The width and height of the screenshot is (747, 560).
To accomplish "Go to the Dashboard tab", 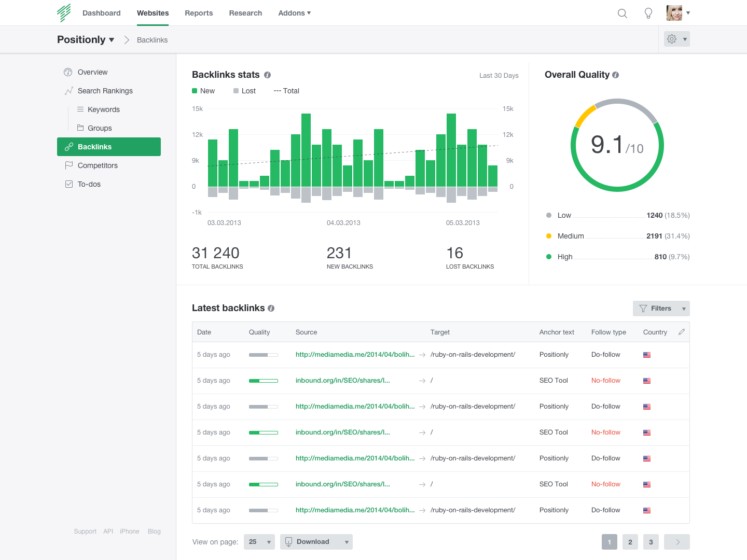I will pyautogui.click(x=102, y=13).
